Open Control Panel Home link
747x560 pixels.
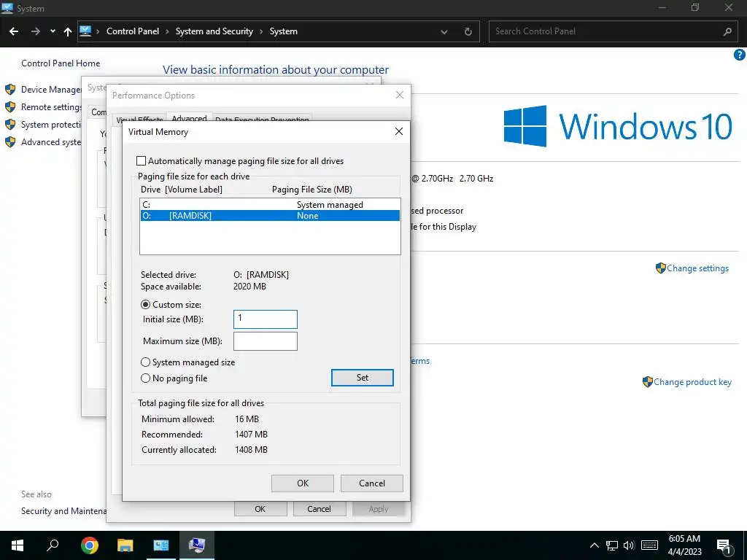tap(61, 63)
